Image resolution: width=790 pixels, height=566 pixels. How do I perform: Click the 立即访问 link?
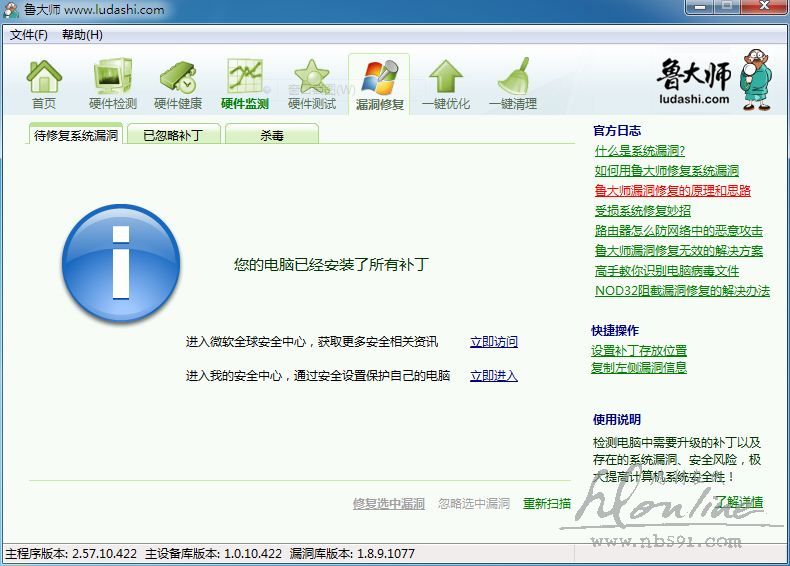click(494, 342)
